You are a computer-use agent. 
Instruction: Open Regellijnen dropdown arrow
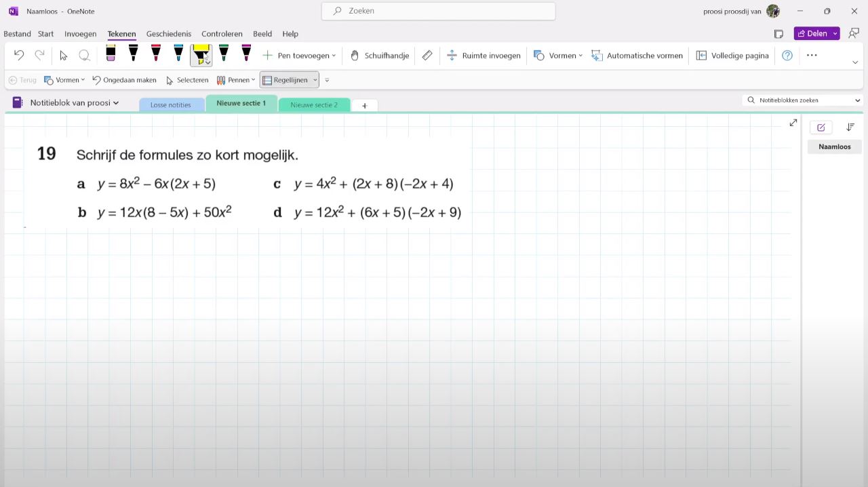[x=315, y=80]
